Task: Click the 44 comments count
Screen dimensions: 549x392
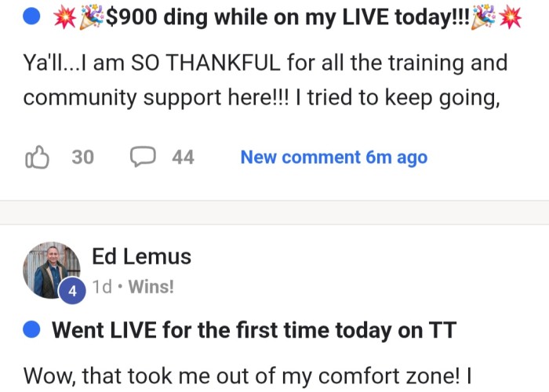Action: pyautogui.click(x=183, y=157)
